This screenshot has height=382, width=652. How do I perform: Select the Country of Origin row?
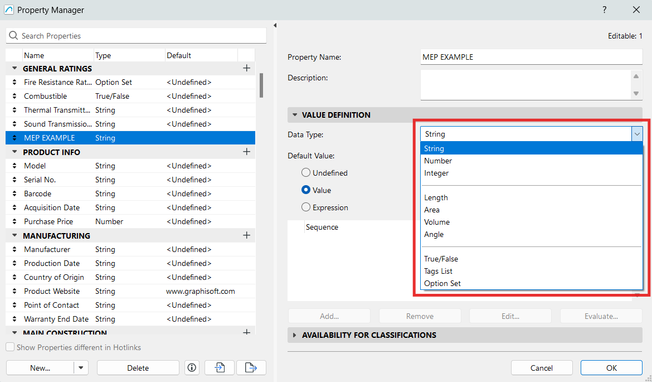pyautogui.click(x=130, y=277)
